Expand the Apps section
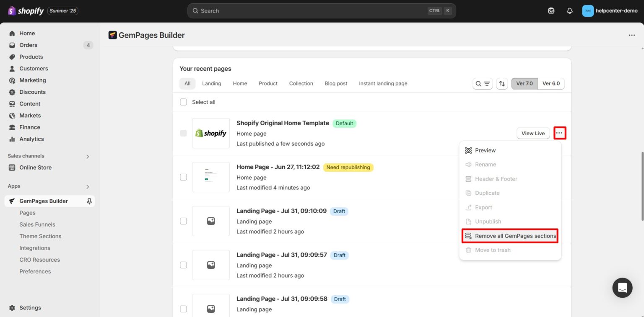This screenshot has width=644, height=317. click(88, 186)
